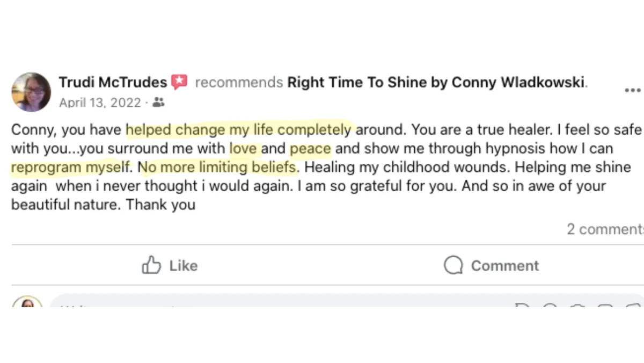This screenshot has height=363, width=644.
Task: Click the sticker icon in the comment box
Action: pyautogui.click(x=632, y=306)
